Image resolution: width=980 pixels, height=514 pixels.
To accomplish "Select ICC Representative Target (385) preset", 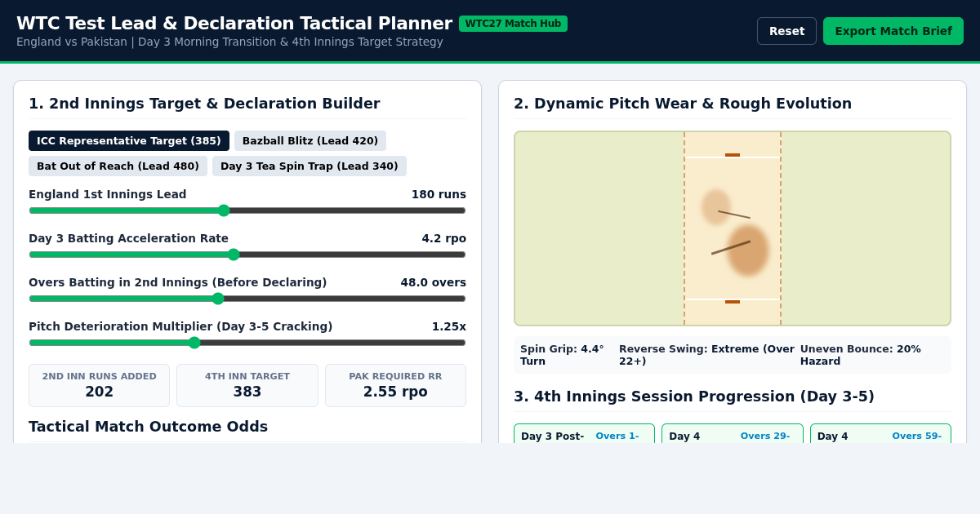I will point(129,141).
